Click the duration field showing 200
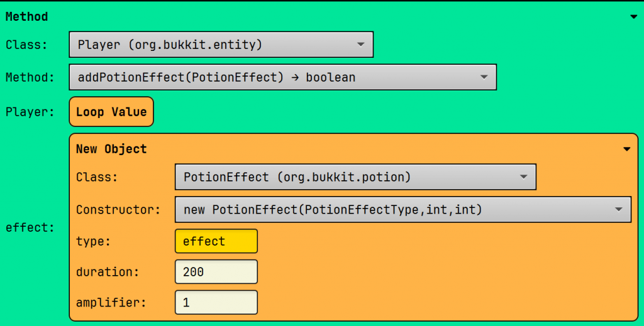The width and height of the screenshot is (644, 326). point(216,272)
